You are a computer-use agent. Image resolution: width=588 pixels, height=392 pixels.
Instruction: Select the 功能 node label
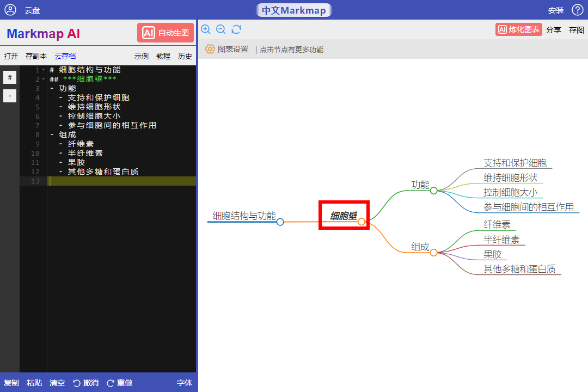(x=420, y=185)
